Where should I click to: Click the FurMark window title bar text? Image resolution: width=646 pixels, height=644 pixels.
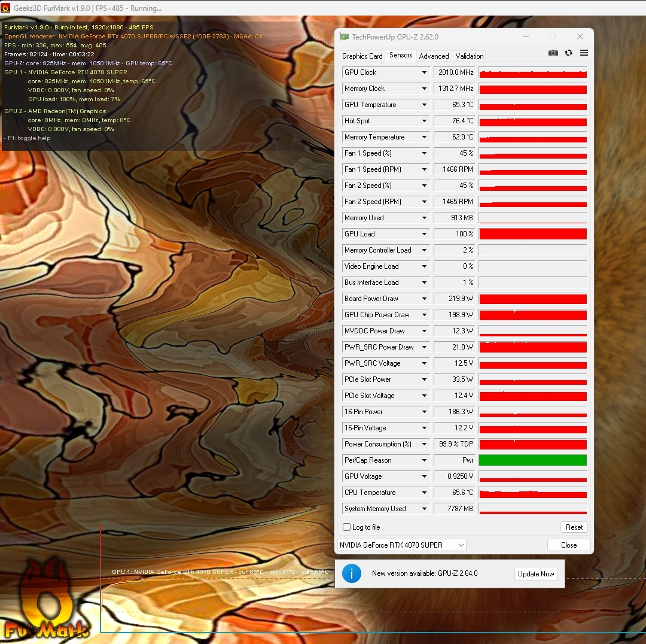87,8
